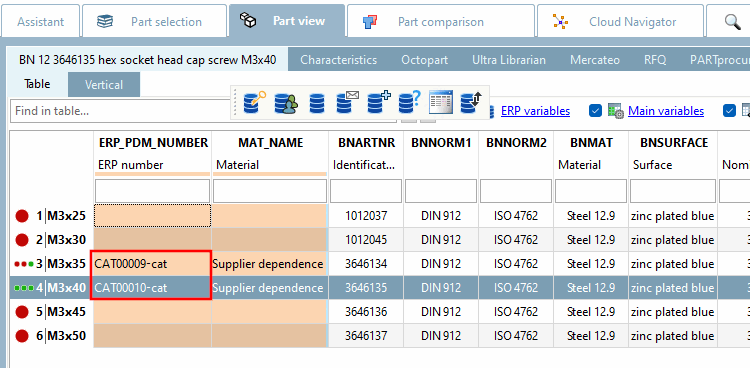Switch to the Vertical view tab
Screen dimensions: 750x368
[104, 85]
